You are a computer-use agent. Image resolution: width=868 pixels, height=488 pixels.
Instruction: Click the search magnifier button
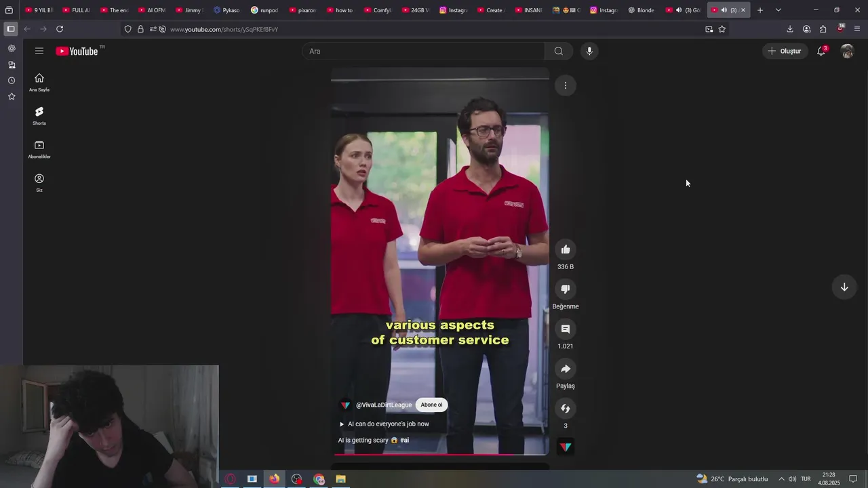pos(559,51)
